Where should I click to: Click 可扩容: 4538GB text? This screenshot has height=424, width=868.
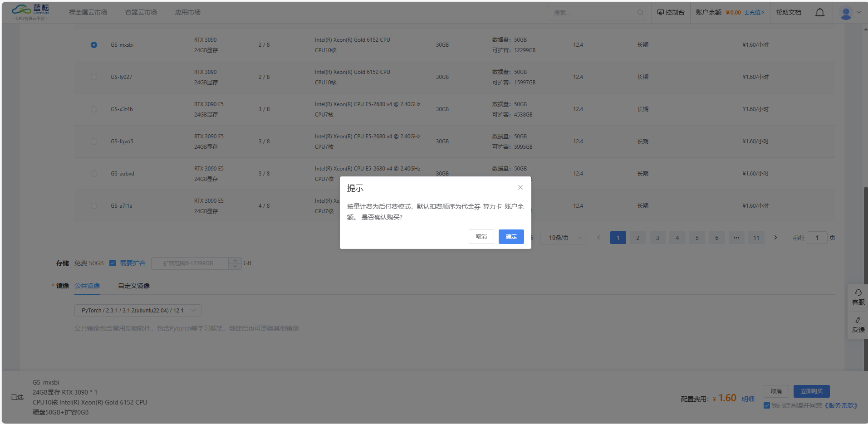click(512, 115)
